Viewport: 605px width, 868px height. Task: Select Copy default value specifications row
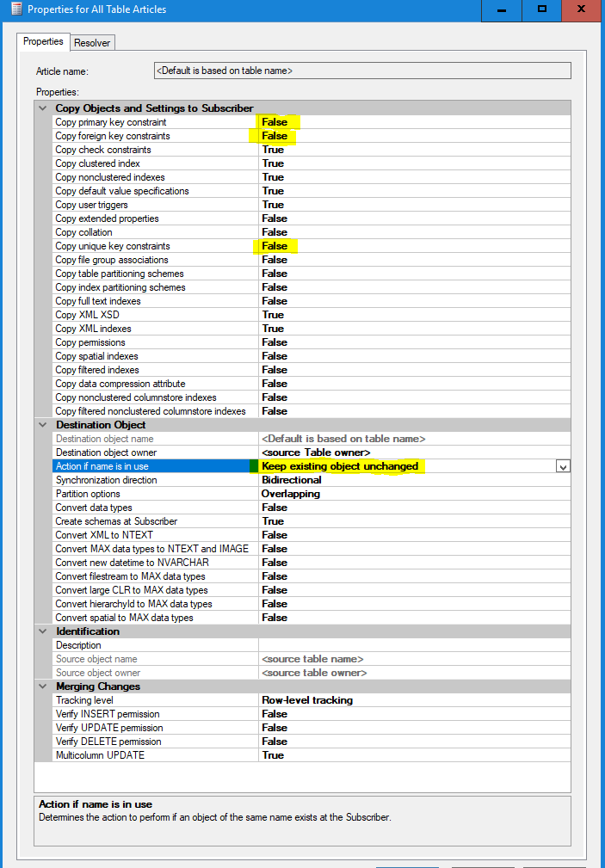[x=312, y=191]
